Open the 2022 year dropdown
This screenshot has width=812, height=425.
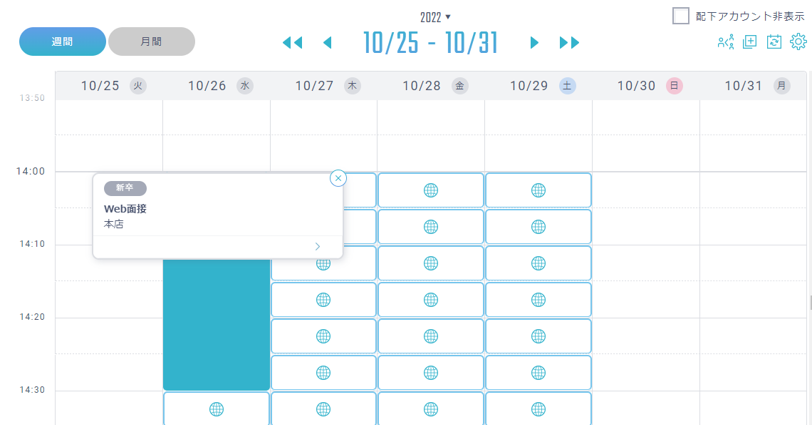(x=435, y=17)
